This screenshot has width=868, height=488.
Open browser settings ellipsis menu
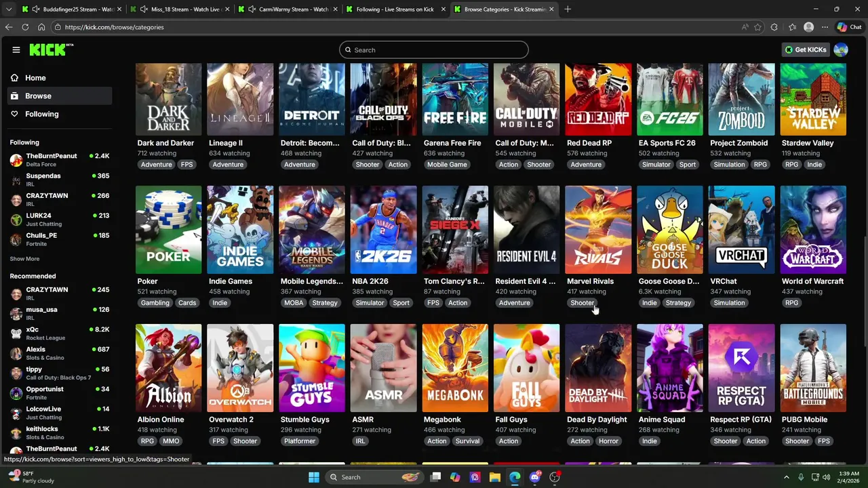825,27
